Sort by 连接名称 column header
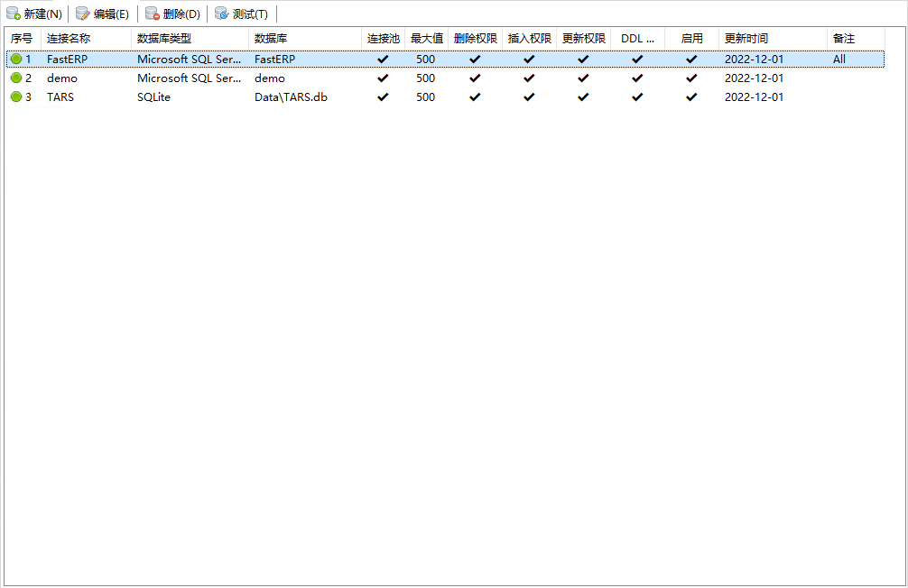The width and height of the screenshot is (908, 588). pyautogui.click(x=87, y=39)
